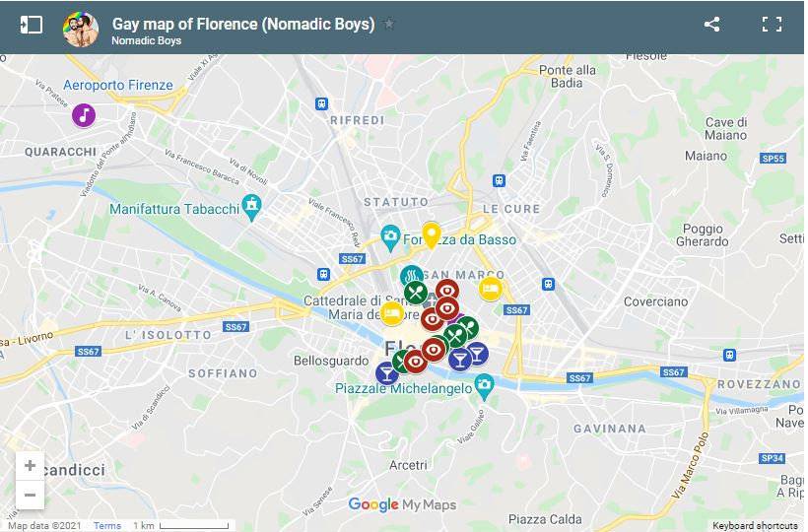Open the map legend sidebar panel
This screenshot has height=532, width=808.
click(x=31, y=25)
